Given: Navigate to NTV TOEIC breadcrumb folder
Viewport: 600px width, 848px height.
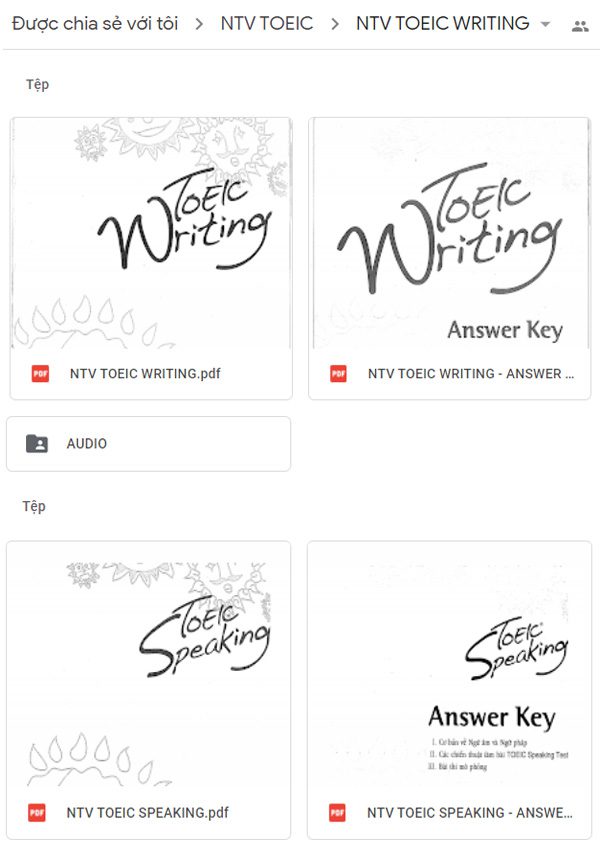Looking at the screenshot, I should coord(267,23).
